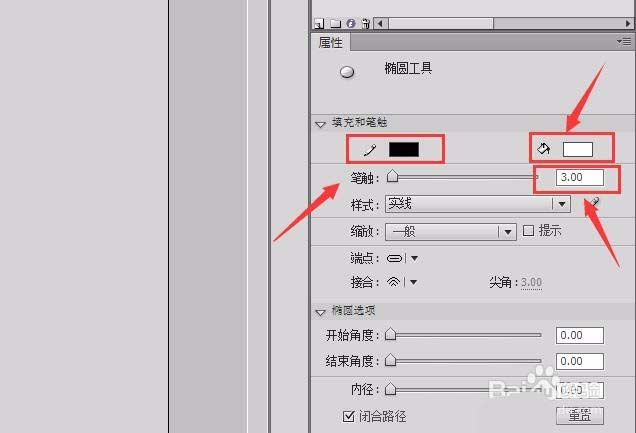Click the 笔触 value field showing 3.00
636x433 pixels.
[580, 178]
